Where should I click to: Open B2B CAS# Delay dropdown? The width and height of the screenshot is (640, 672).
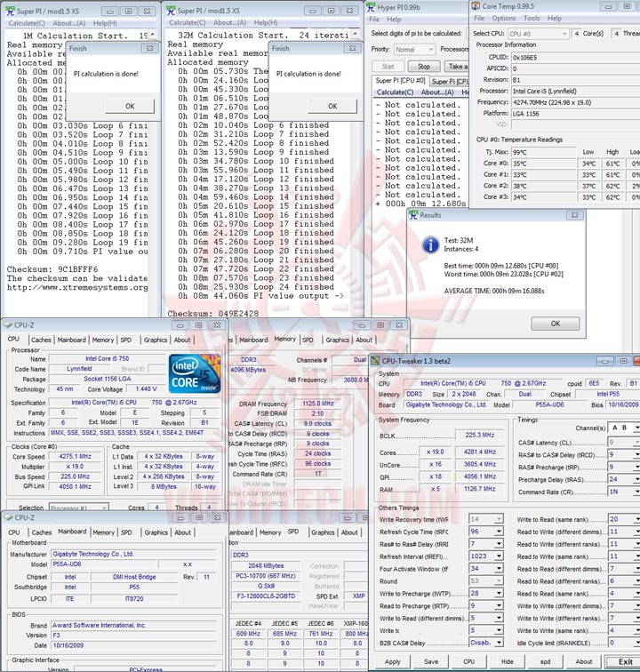tap(498, 643)
